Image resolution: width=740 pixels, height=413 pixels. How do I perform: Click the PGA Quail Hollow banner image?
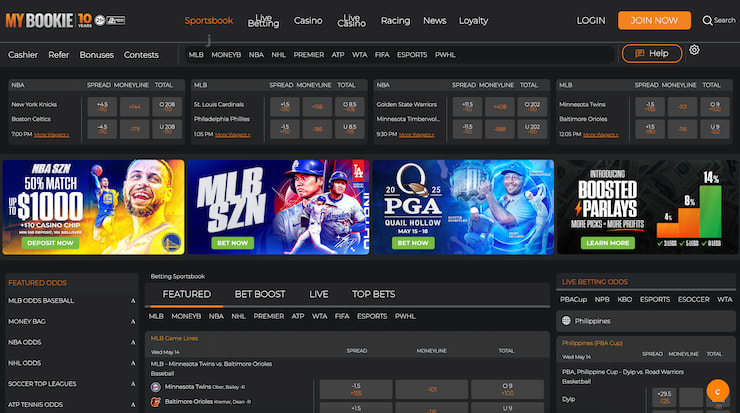click(463, 207)
